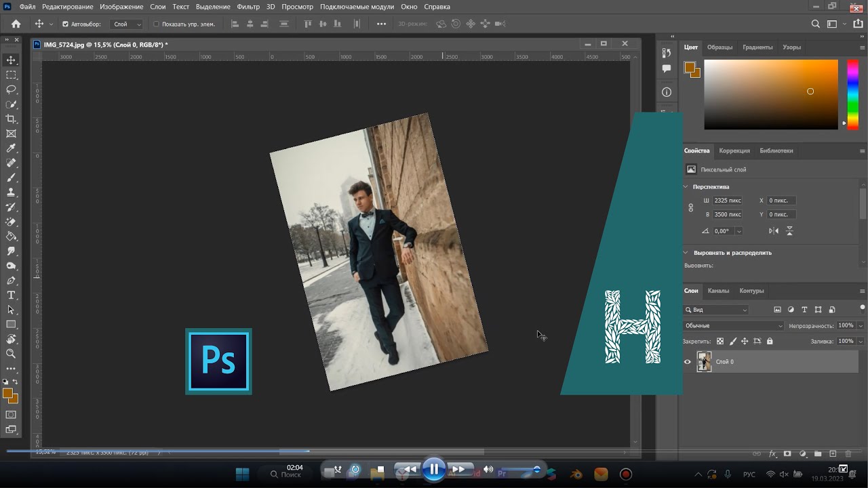This screenshot has width=868, height=488.
Task: Pick the Eyedropper tool
Action: coord(11,148)
